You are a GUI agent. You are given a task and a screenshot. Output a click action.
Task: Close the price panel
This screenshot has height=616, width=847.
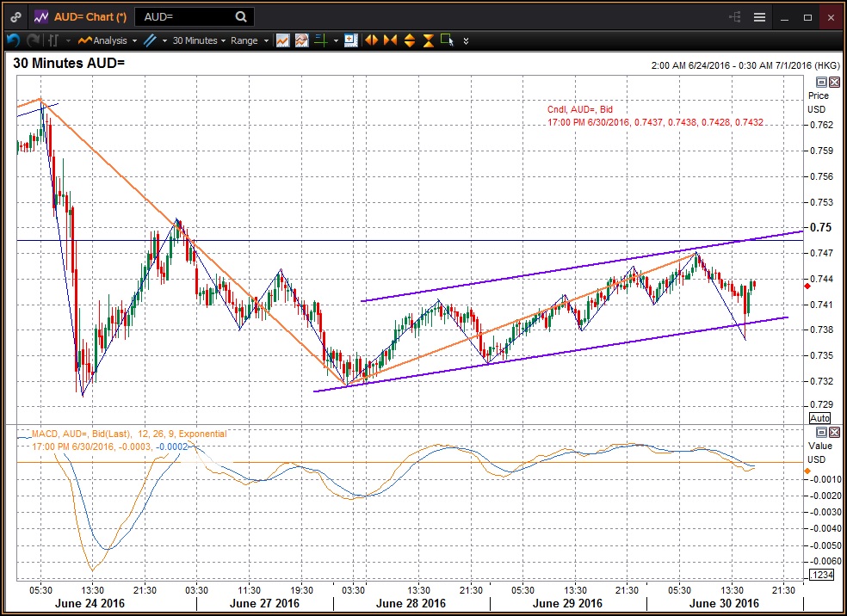coord(835,82)
